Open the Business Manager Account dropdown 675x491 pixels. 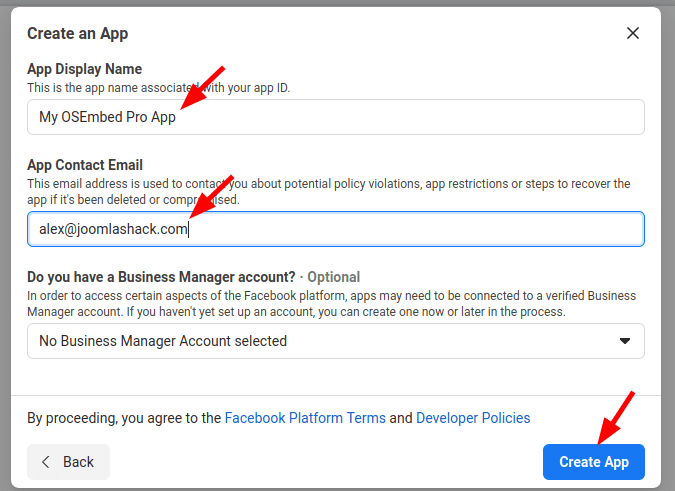(x=336, y=341)
